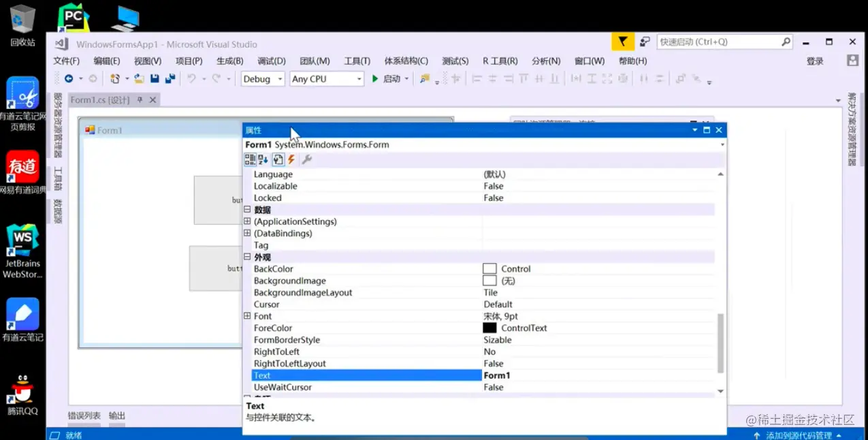
Task: Open the 网易有道词典 desktop shortcut
Action: coord(22,172)
